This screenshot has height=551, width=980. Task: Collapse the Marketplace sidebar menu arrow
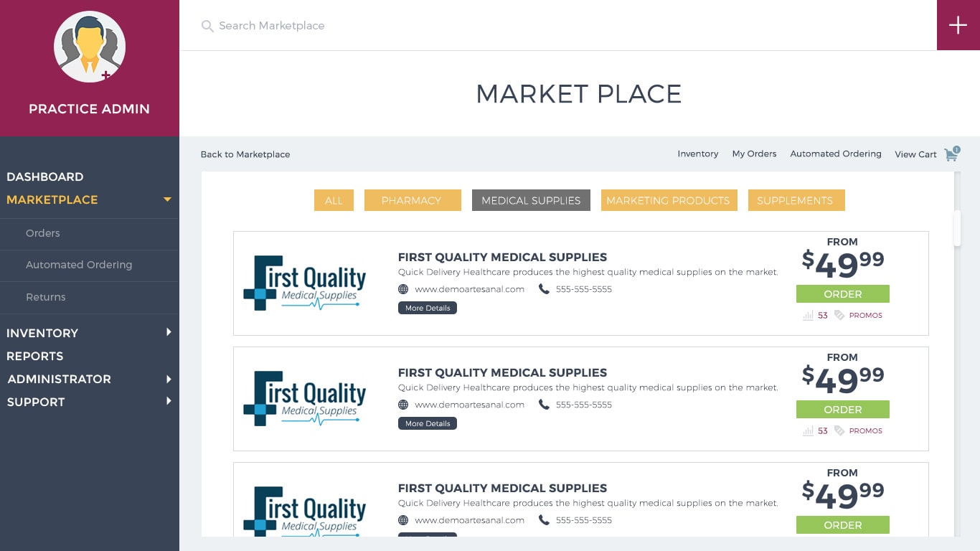pos(167,199)
